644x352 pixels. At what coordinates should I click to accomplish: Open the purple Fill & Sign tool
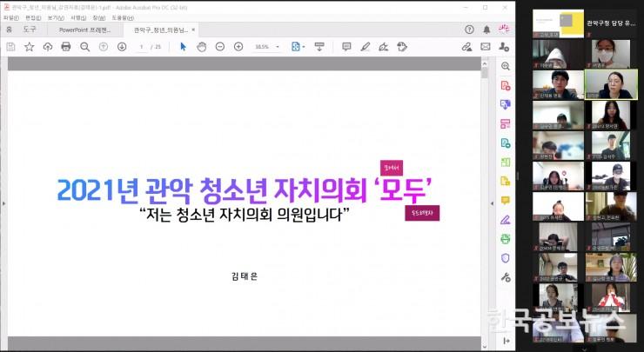pyautogui.click(x=505, y=220)
